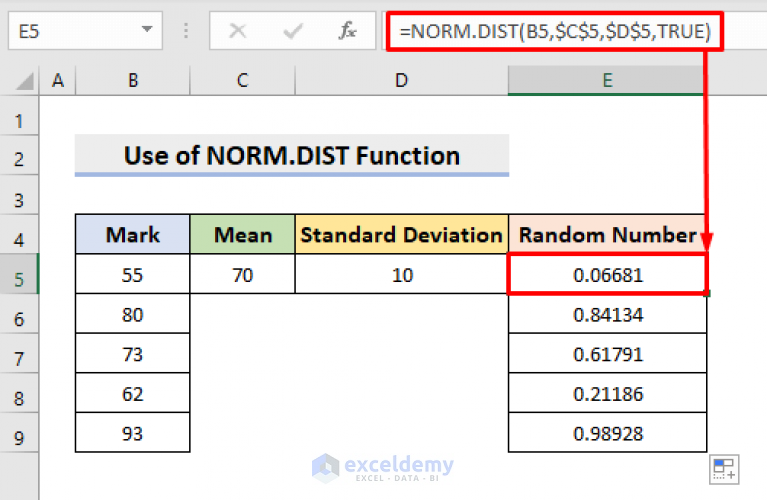Viewport: 767px width, 500px height.
Task: Select cell with mark 93
Action: tap(133, 433)
